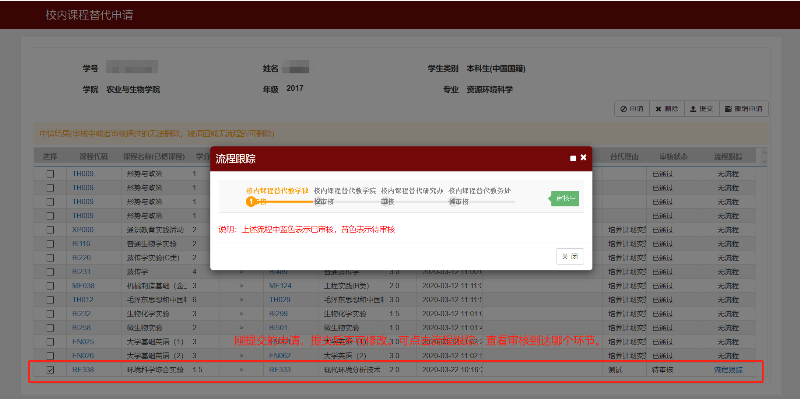Click the 审核状态 column header

673,156
